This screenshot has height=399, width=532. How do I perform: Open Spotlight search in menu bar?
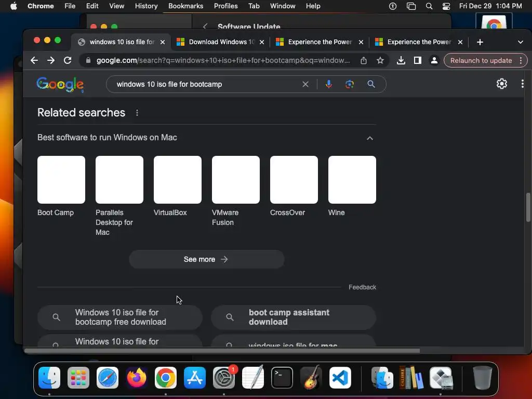coord(429,6)
